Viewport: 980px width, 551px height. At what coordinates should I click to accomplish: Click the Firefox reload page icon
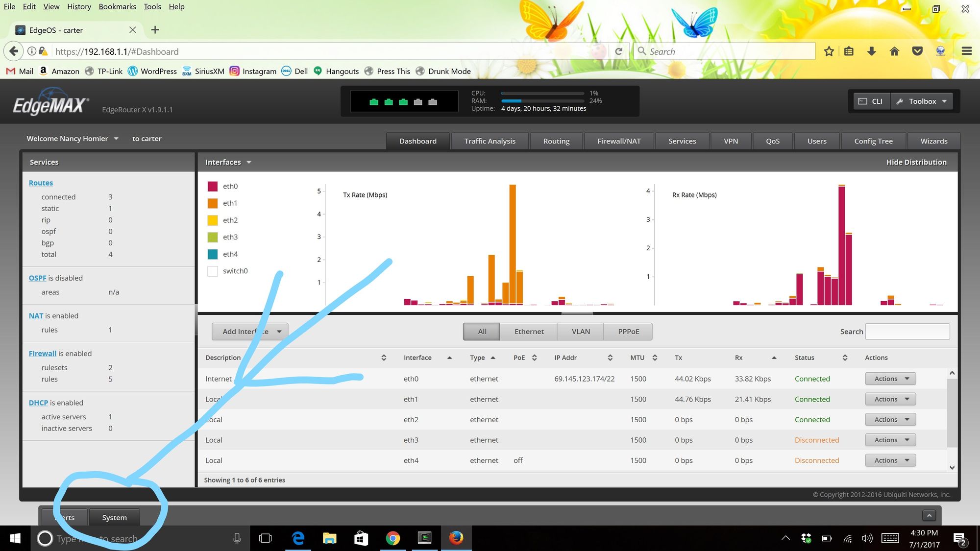[619, 51]
